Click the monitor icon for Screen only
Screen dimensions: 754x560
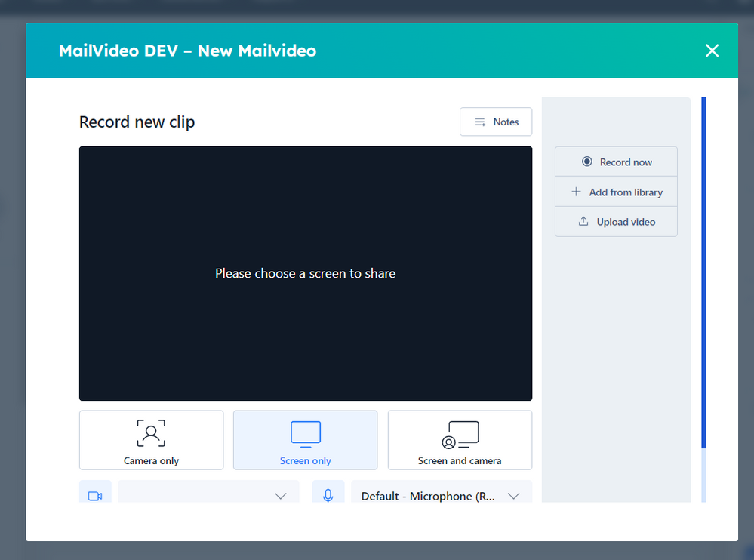306,435
